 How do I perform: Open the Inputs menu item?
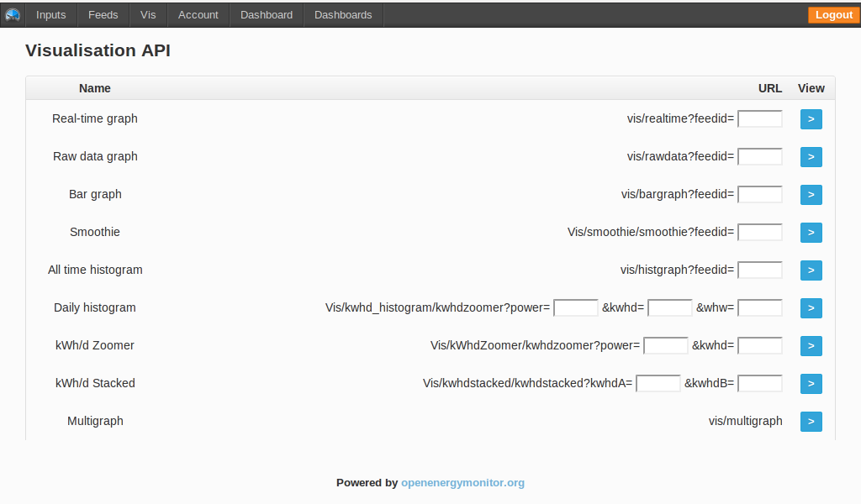[51, 14]
